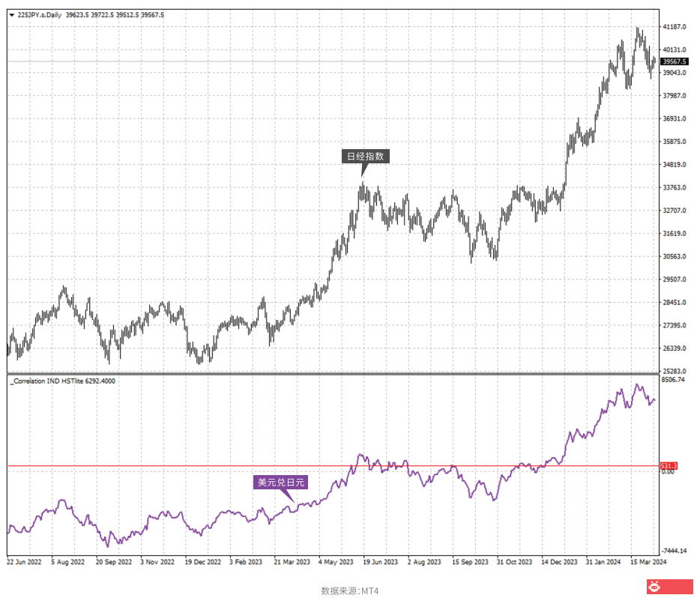The image size is (700, 598).
Task: Click the 数据来源:MT4 source caption
Action: point(350,591)
